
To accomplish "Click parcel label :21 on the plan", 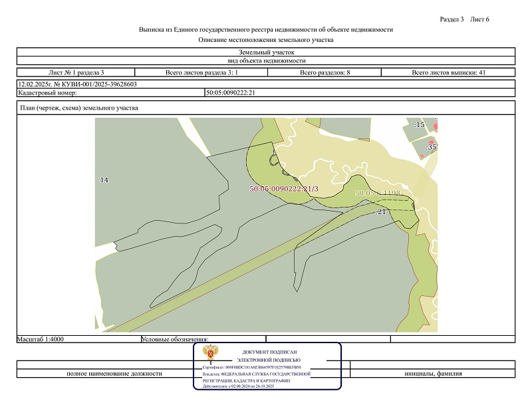I will click(x=381, y=211).
